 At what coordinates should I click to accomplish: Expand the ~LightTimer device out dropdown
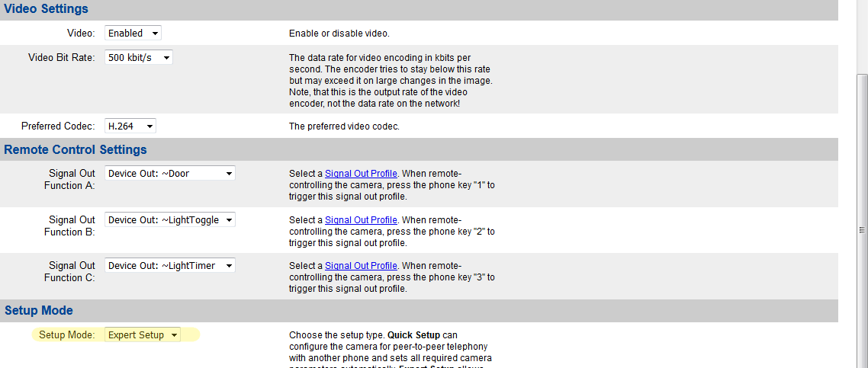point(170,266)
